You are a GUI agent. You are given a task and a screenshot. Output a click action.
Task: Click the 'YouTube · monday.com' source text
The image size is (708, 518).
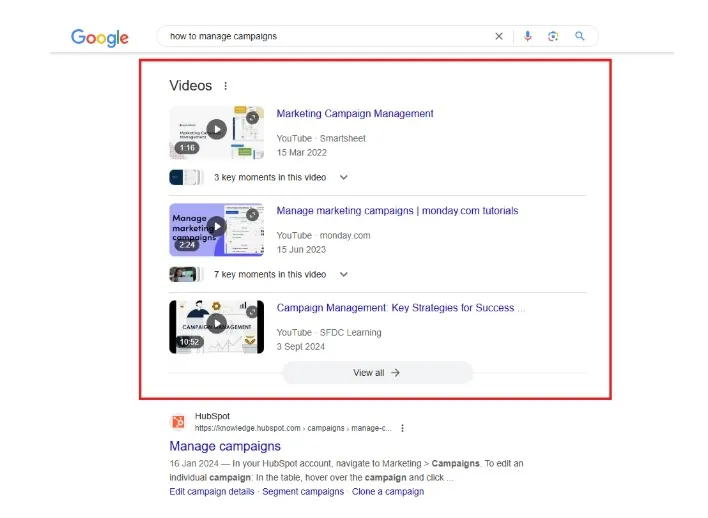323,236
